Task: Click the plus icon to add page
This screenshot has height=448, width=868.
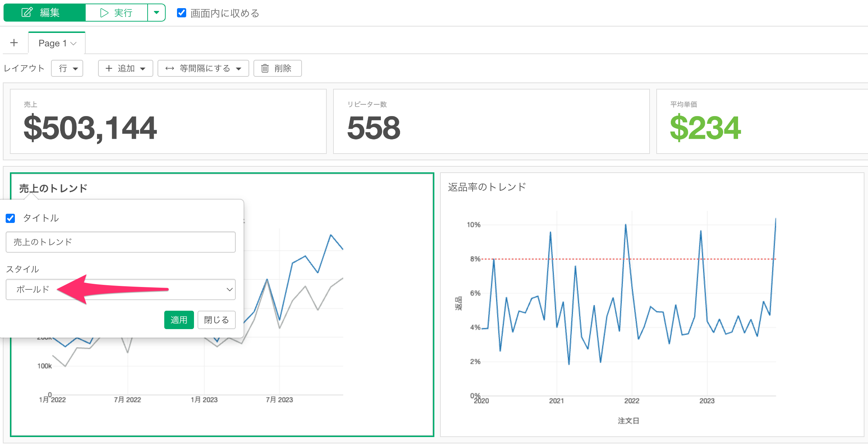Action: [14, 43]
